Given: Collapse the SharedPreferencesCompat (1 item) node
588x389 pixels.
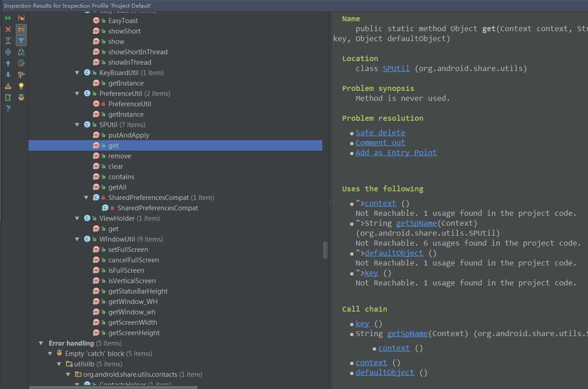Looking at the screenshot, I should click(86, 198).
